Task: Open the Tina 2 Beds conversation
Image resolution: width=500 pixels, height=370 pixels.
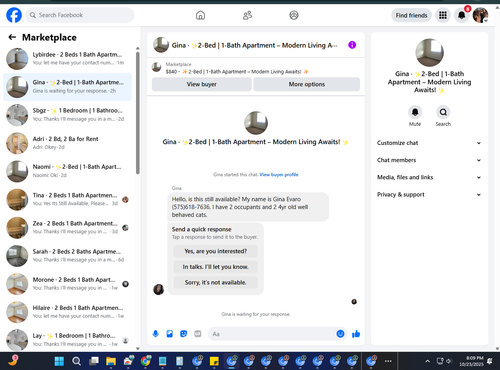Action: click(x=68, y=199)
